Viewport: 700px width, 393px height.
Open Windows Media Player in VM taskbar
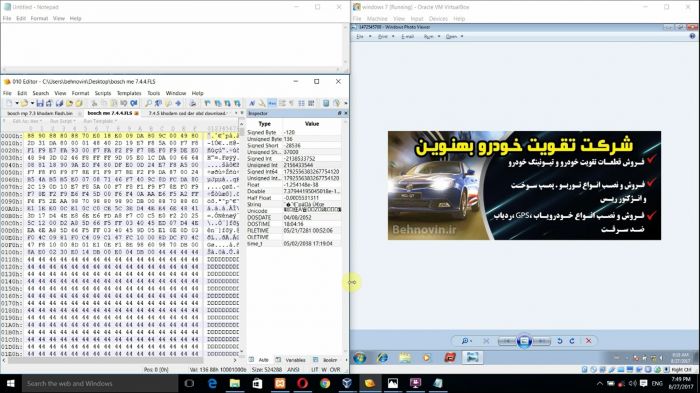(x=427, y=358)
